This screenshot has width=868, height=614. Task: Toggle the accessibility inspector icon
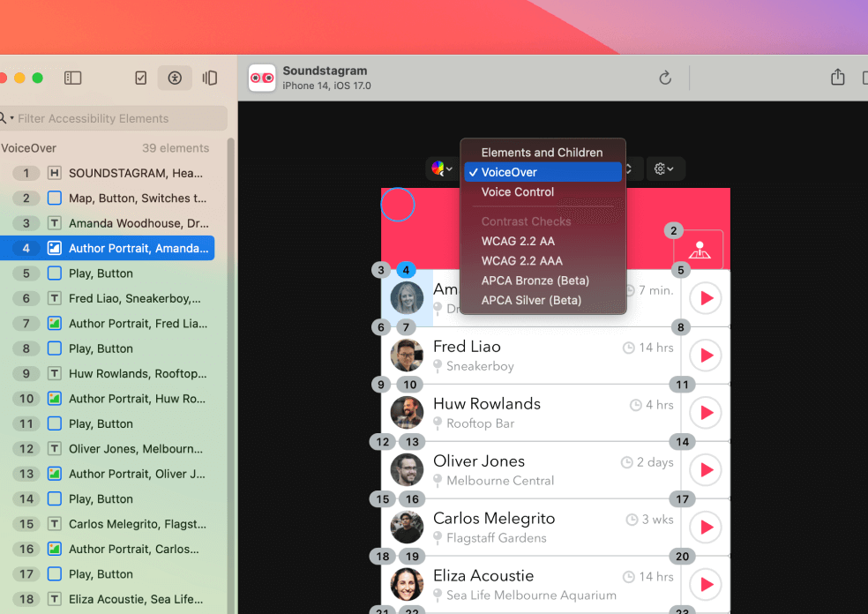[175, 78]
